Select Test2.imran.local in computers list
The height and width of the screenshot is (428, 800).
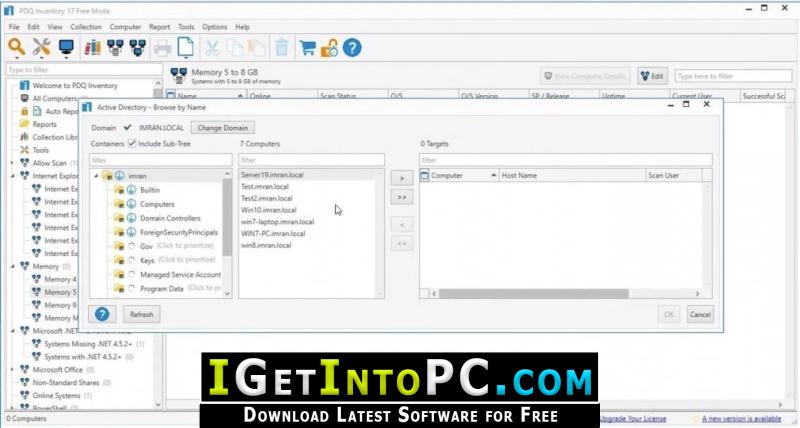266,198
